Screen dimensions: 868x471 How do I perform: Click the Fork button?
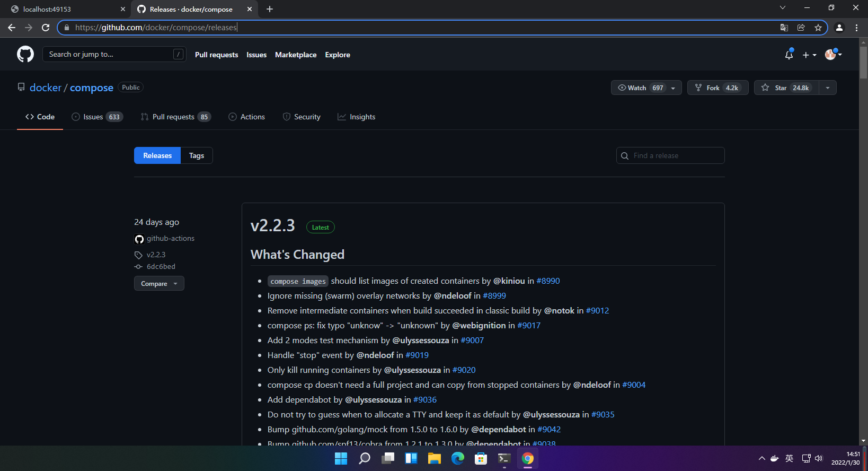718,88
